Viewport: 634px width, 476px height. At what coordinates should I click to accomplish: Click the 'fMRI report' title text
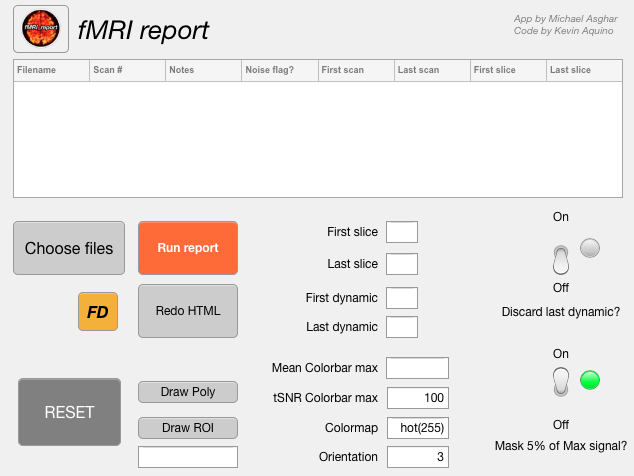[143, 30]
